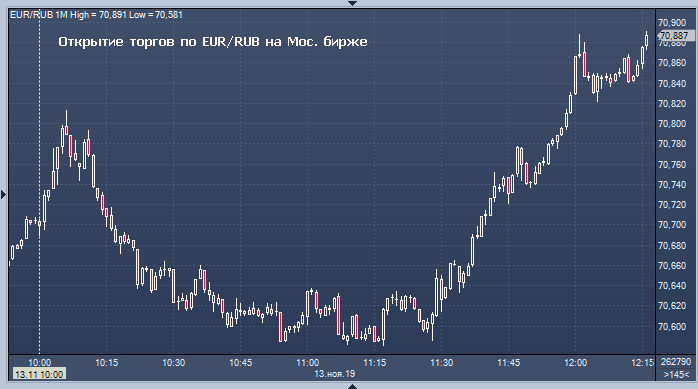Click the 70,700 price axis label

pos(672,225)
